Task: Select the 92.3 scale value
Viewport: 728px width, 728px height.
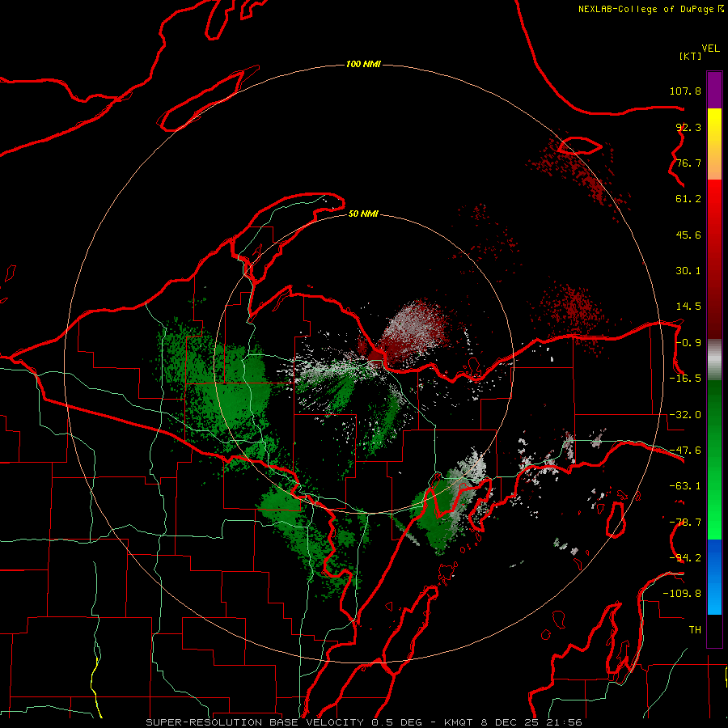Action: [688, 127]
